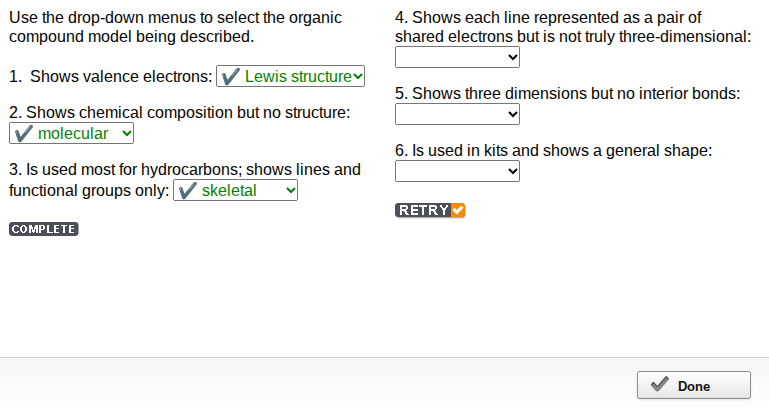The width and height of the screenshot is (769, 408).
Task: Click the Done button
Action: 694,385
